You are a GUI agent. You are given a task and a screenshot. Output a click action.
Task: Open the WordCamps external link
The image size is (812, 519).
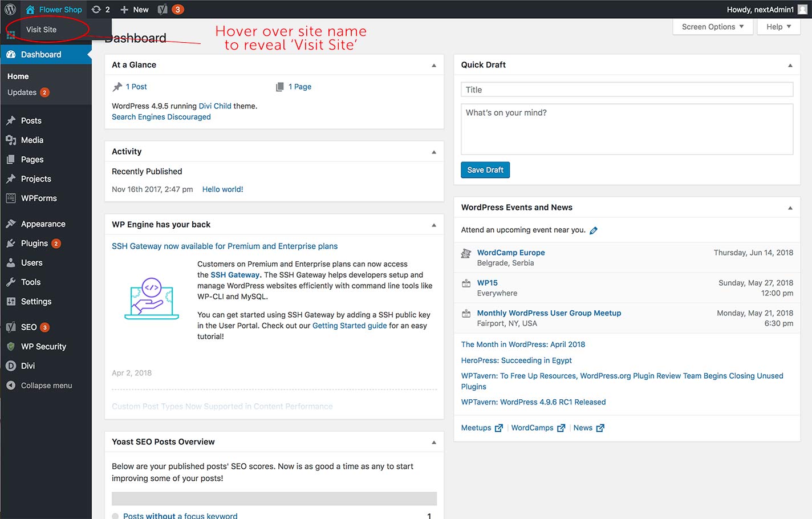(538, 428)
